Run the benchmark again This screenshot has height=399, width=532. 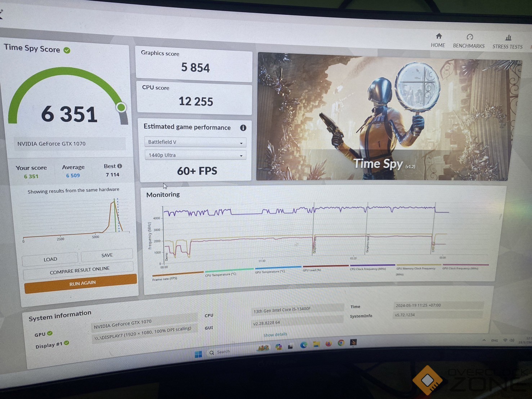81,283
